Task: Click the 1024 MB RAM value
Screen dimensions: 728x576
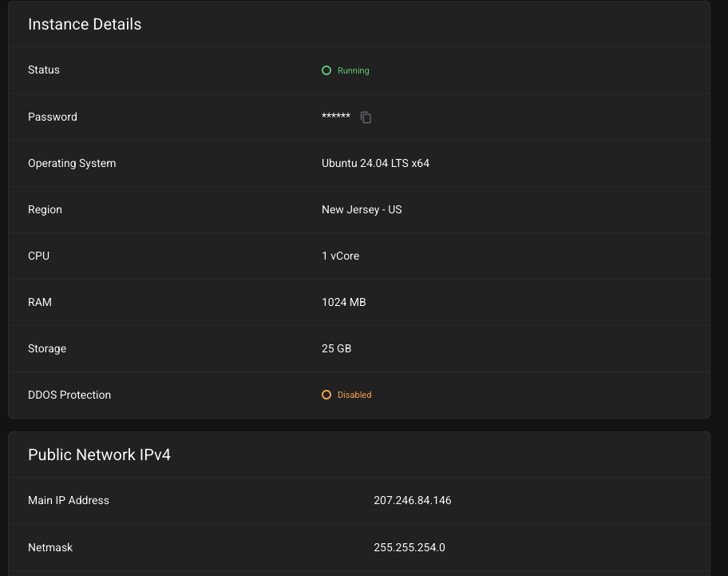Action: 343,302
